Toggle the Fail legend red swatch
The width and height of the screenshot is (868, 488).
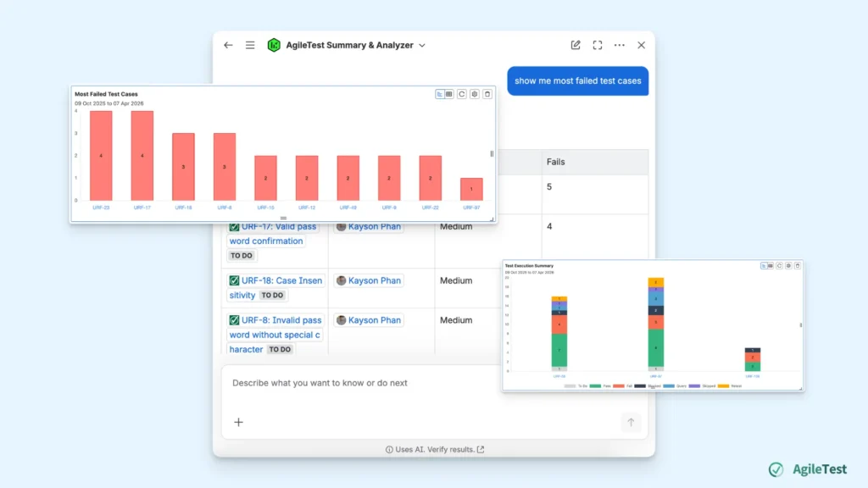pos(619,386)
